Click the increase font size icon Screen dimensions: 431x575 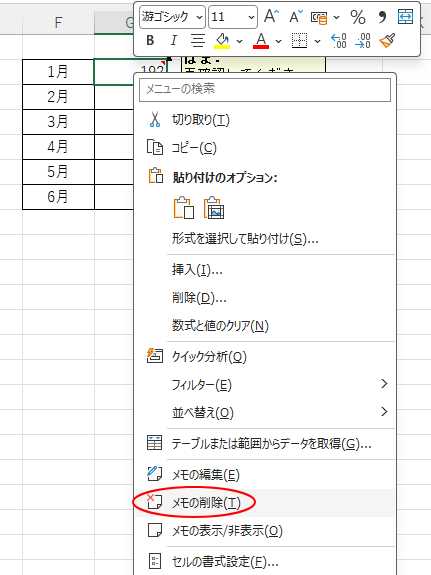(x=271, y=17)
